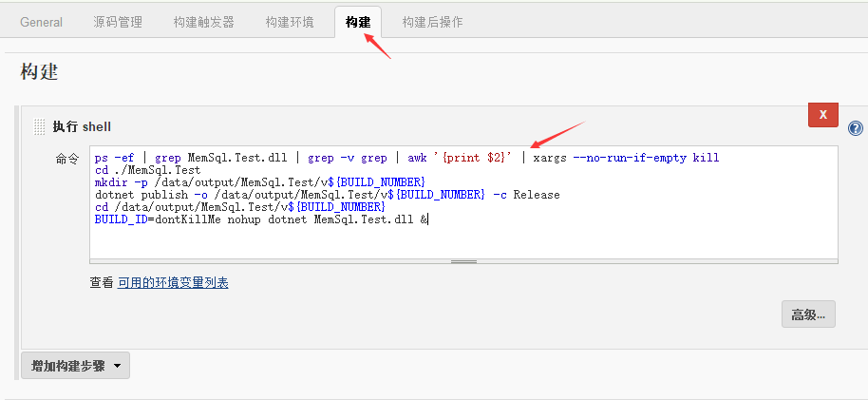
Task: Open the 可用的环境变量列表 link
Action: click(x=173, y=283)
